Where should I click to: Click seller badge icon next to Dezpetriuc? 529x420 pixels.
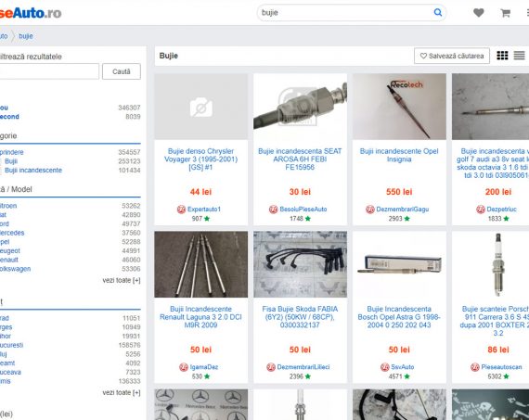click(481, 210)
